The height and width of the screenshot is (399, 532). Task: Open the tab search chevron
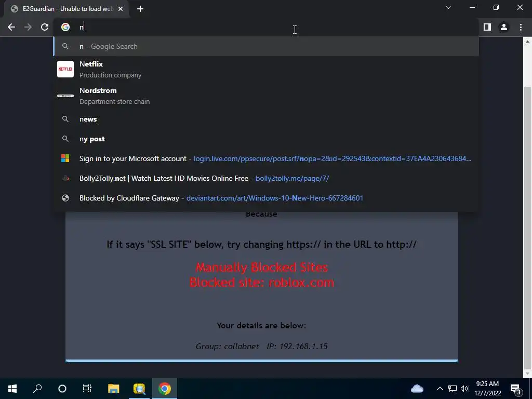coord(448,7)
